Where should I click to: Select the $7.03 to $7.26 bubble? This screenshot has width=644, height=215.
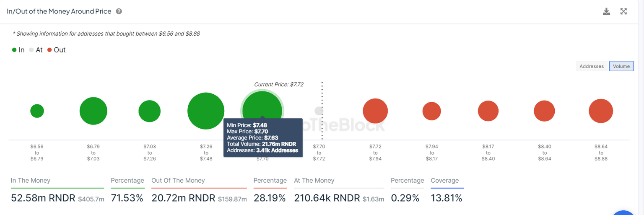point(150,111)
